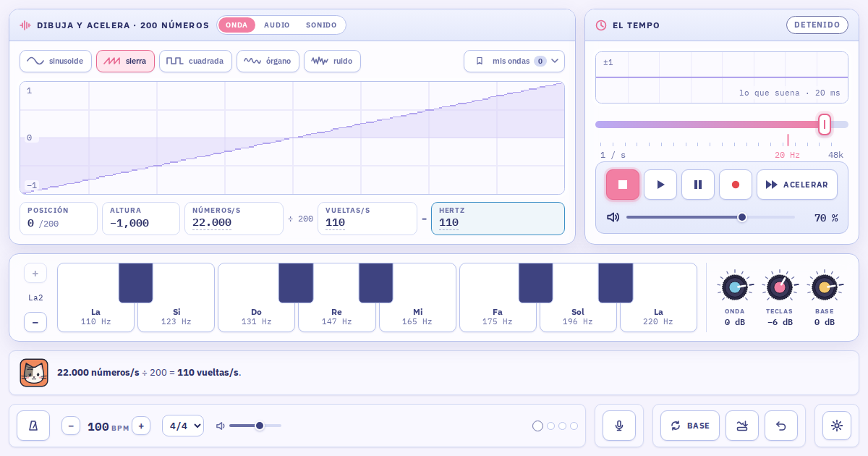Toggle the brightness theme button
The width and height of the screenshot is (868, 456).
pyautogui.click(x=837, y=426)
